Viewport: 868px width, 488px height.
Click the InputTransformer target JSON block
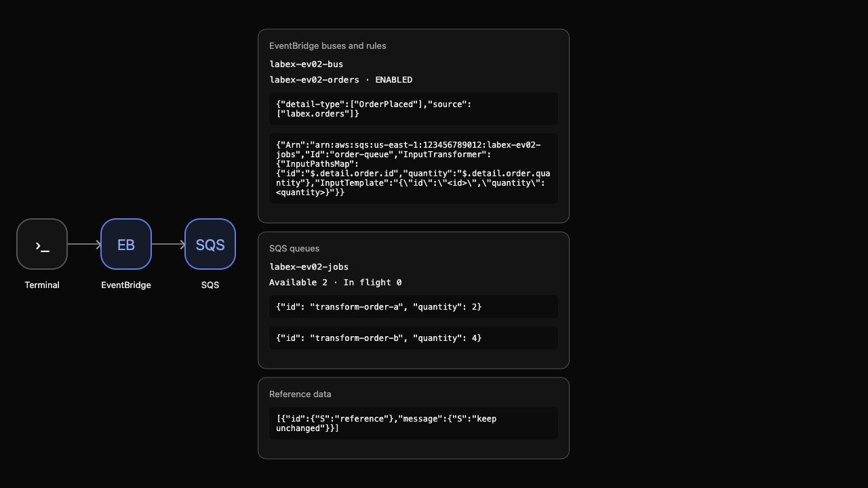coord(414,169)
